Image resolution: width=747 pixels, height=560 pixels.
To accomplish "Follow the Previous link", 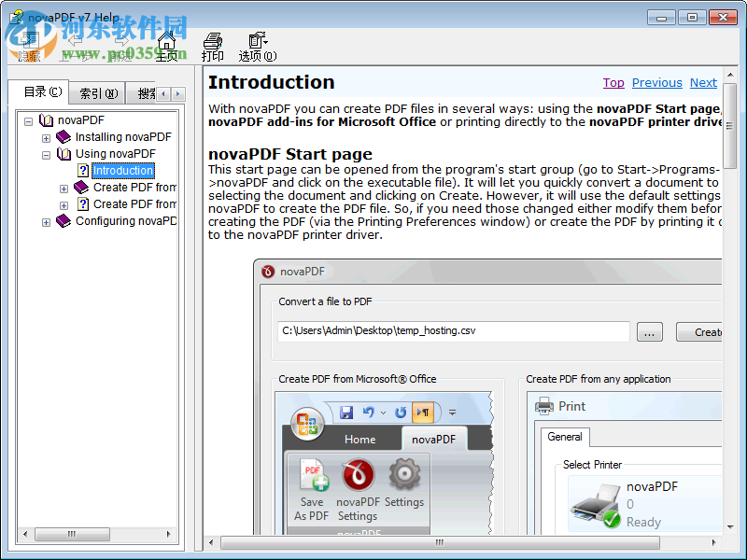I will [657, 83].
